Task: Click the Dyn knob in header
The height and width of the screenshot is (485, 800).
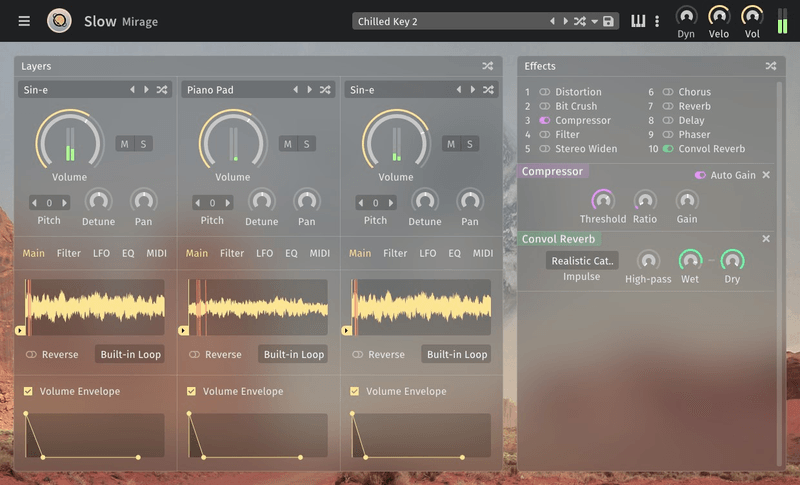Action: (686, 16)
